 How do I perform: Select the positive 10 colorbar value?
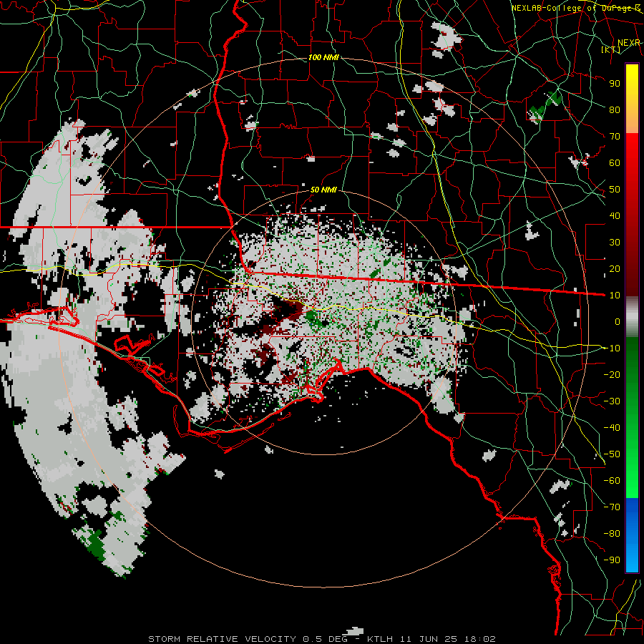click(615, 296)
